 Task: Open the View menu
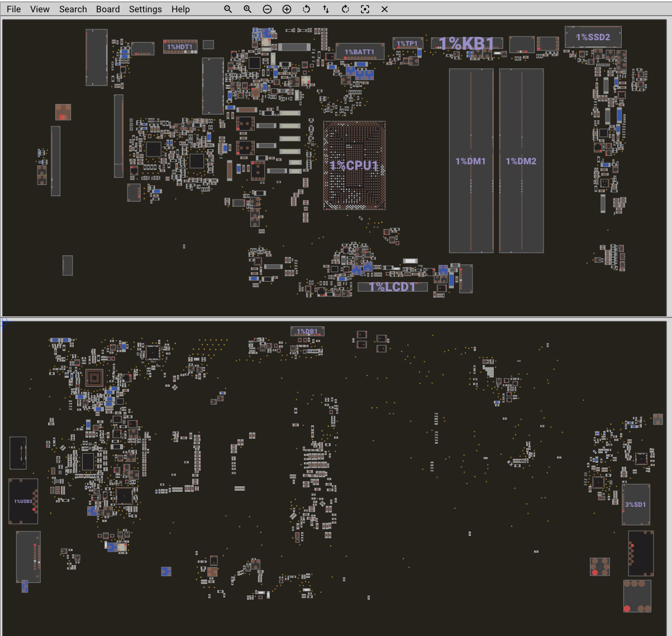coord(40,10)
